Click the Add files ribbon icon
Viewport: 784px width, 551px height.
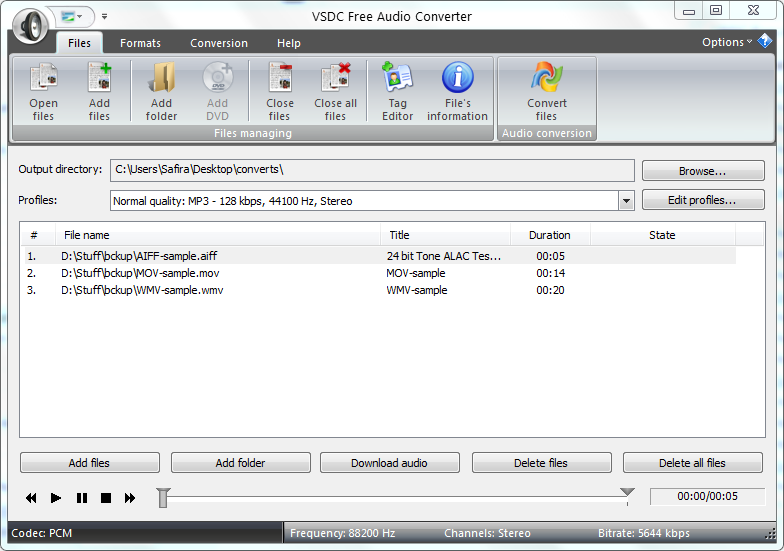pyautogui.click(x=99, y=92)
